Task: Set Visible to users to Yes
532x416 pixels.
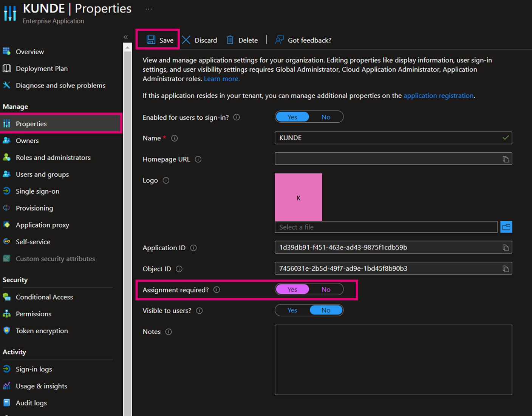Action: coord(292,310)
